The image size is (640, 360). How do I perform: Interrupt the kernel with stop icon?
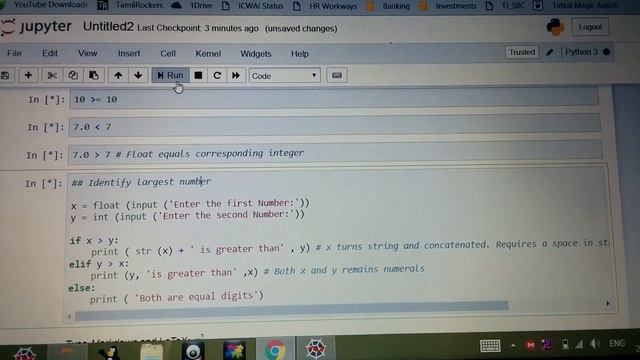[198, 75]
